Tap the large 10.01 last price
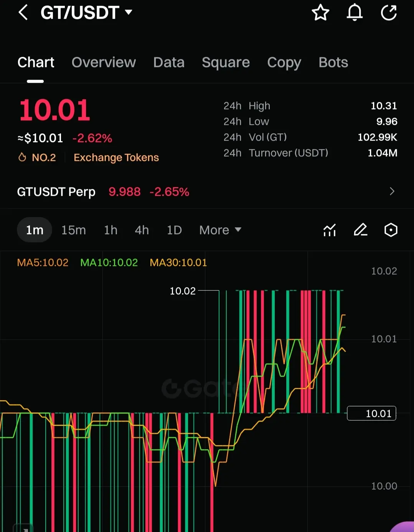 click(54, 110)
